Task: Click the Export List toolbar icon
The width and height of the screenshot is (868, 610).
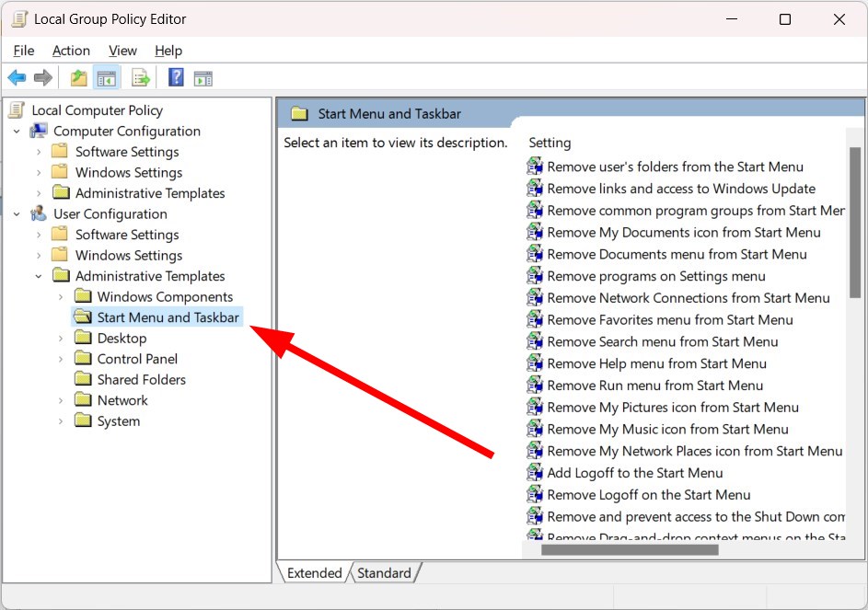Action: (141, 78)
